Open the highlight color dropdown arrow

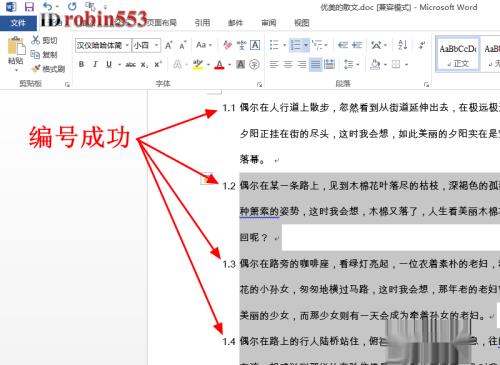pyautogui.click(x=208, y=65)
